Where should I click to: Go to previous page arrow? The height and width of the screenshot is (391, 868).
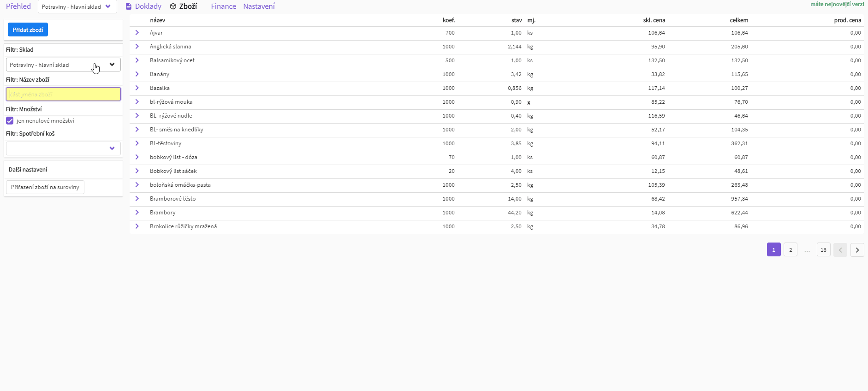(840, 250)
